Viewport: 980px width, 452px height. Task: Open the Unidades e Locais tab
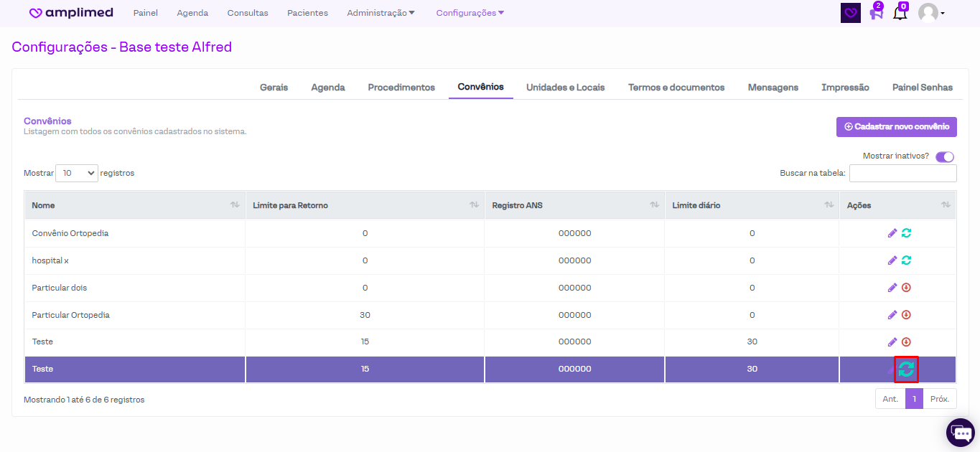(565, 88)
